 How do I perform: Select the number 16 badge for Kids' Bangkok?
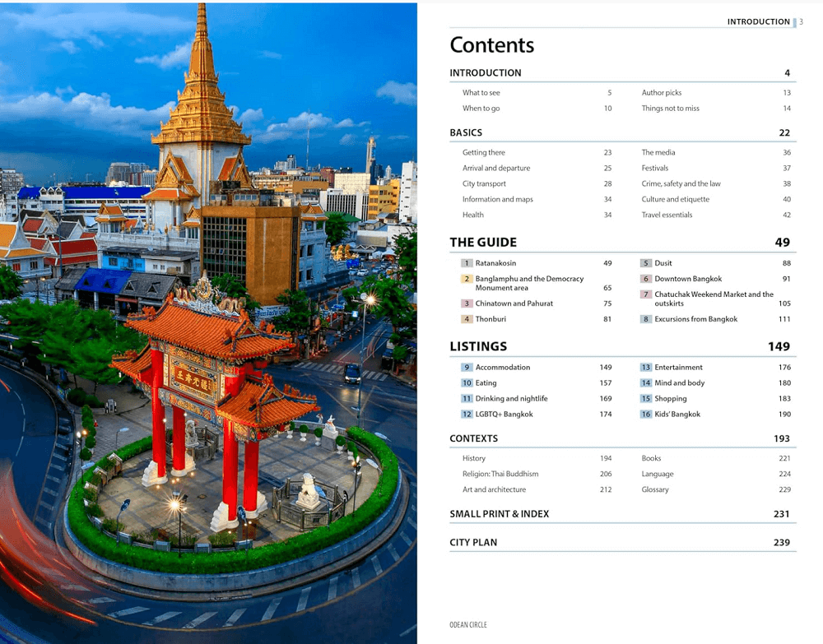point(646,415)
